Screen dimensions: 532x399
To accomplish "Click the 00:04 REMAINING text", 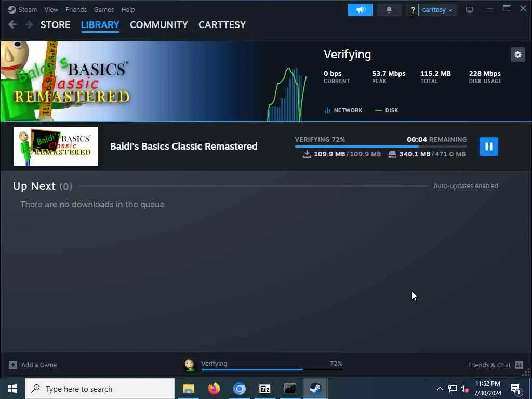I will [436, 139].
